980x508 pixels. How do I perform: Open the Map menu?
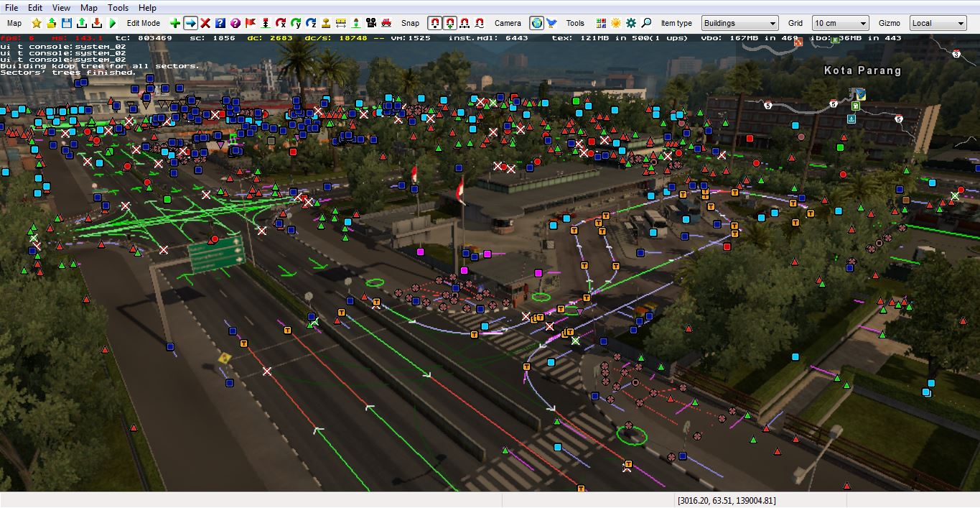point(89,7)
